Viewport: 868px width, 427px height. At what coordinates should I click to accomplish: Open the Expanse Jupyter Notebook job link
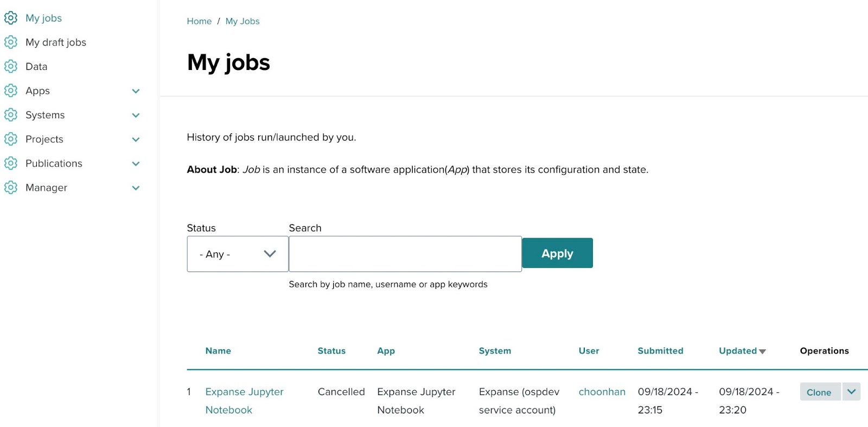[244, 392]
